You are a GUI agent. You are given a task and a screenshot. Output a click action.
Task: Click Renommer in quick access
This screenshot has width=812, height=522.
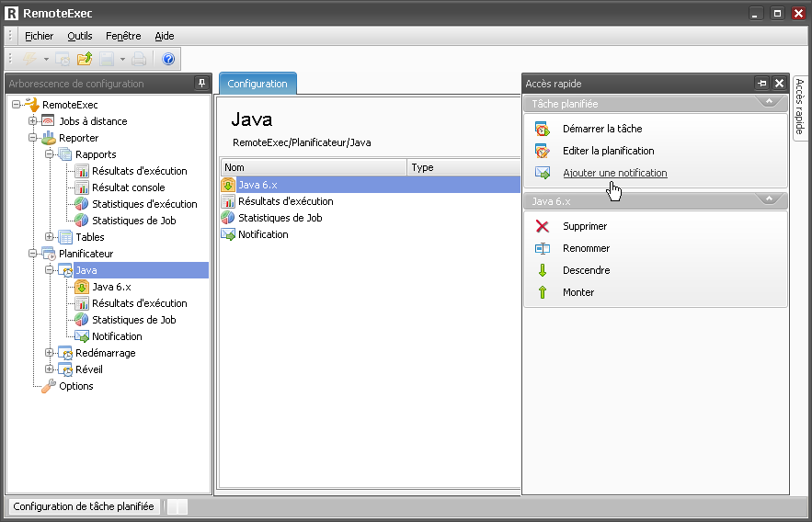(x=586, y=248)
